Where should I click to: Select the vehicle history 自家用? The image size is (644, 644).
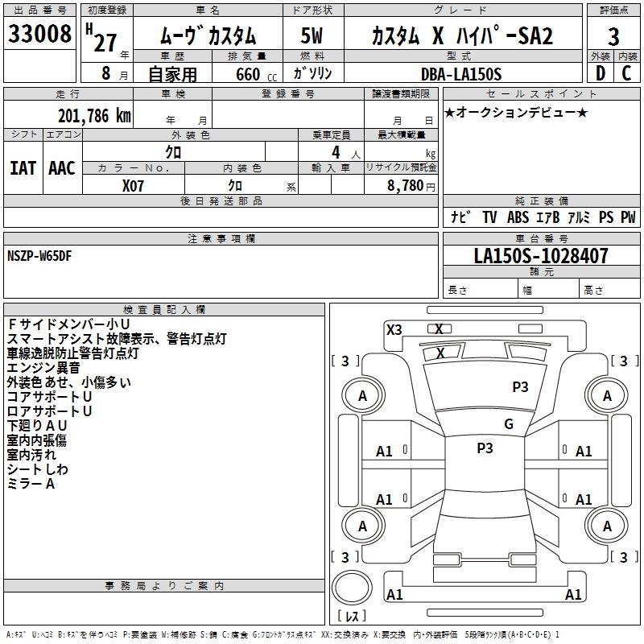pos(172,74)
